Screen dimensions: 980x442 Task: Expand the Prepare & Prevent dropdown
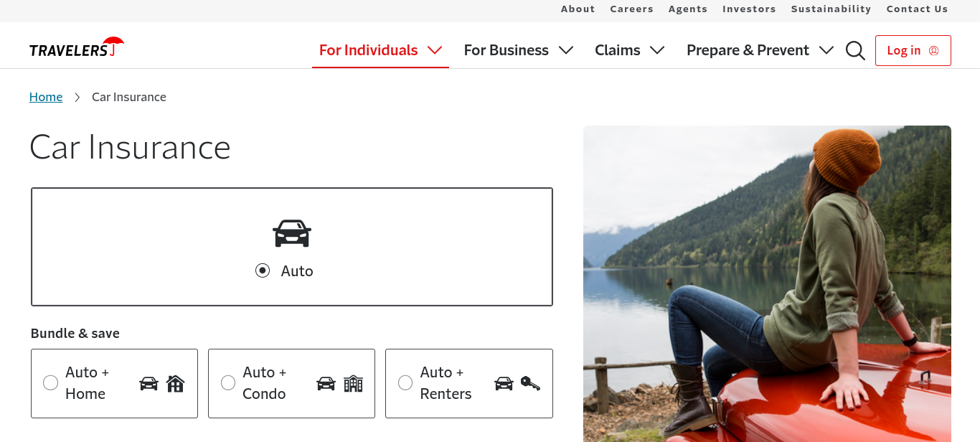pyautogui.click(x=758, y=50)
